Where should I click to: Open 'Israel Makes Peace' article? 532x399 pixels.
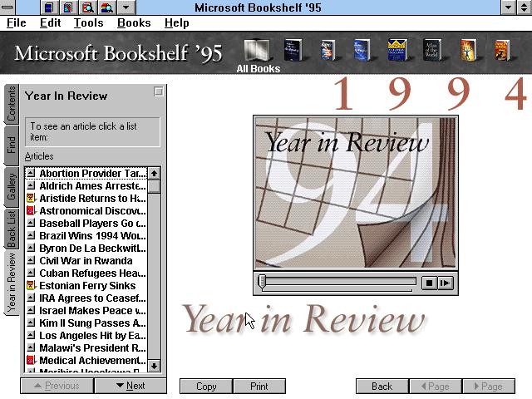pyautogui.click(x=92, y=310)
